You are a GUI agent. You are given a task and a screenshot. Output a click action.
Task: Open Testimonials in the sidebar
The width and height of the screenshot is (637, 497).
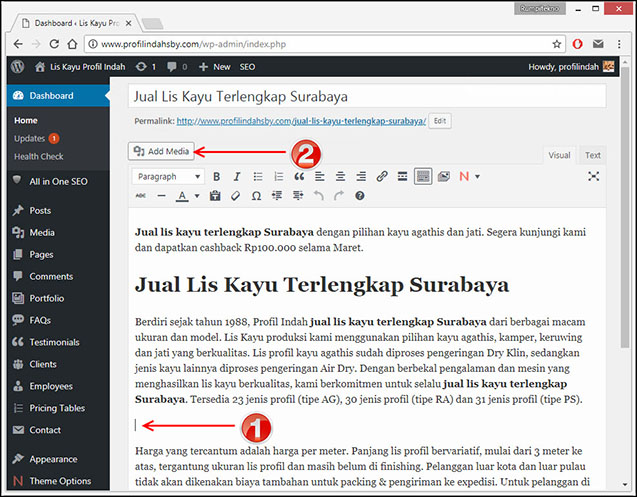coord(58,342)
